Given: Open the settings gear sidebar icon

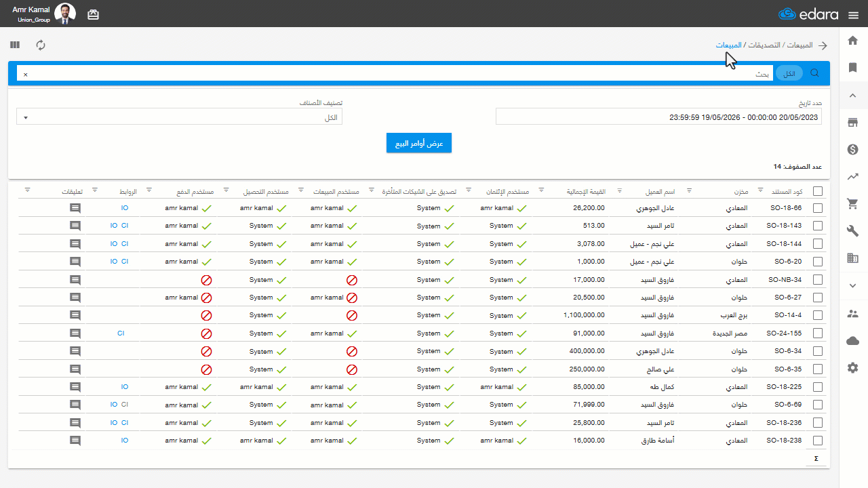Looking at the screenshot, I should pos(853,367).
